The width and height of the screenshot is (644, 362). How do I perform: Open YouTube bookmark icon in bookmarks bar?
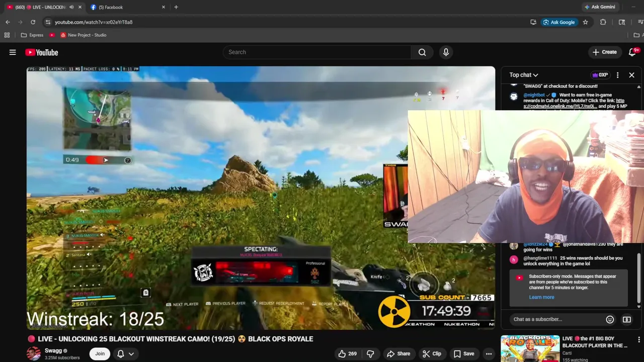click(52, 35)
